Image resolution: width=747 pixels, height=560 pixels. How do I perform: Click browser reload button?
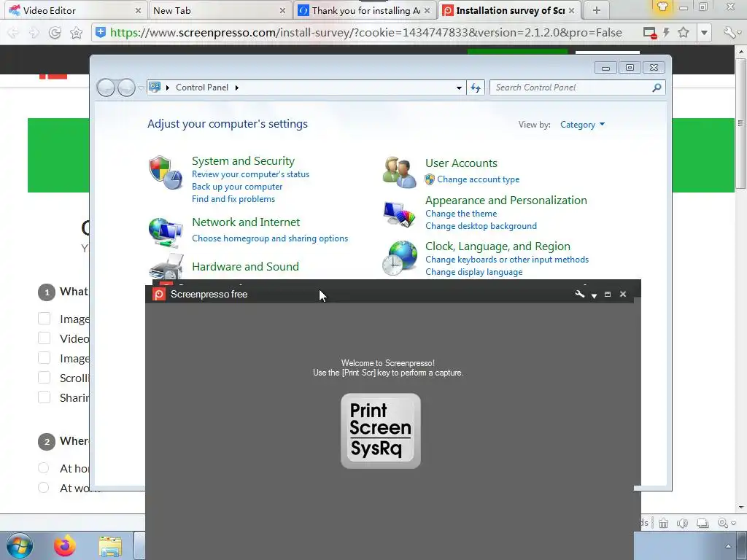pyautogui.click(x=55, y=32)
